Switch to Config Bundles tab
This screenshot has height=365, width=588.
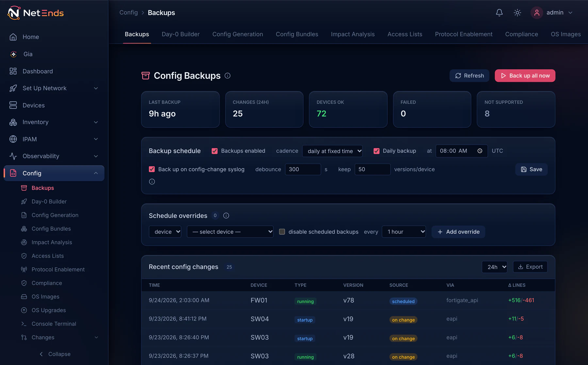(x=297, y=34)
